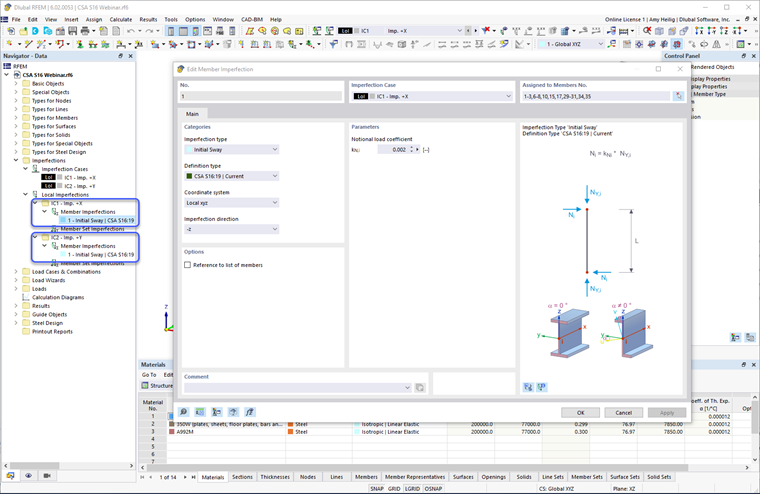760x494 pixels.
Task: Open the Imperfection type dropdown
Action: point(232,150)
